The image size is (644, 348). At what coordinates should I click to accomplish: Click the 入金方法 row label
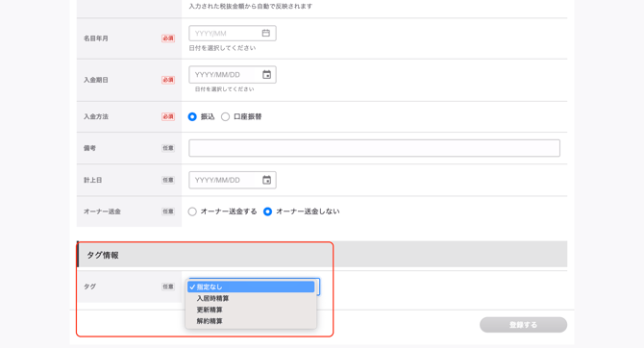coord(96,116)
